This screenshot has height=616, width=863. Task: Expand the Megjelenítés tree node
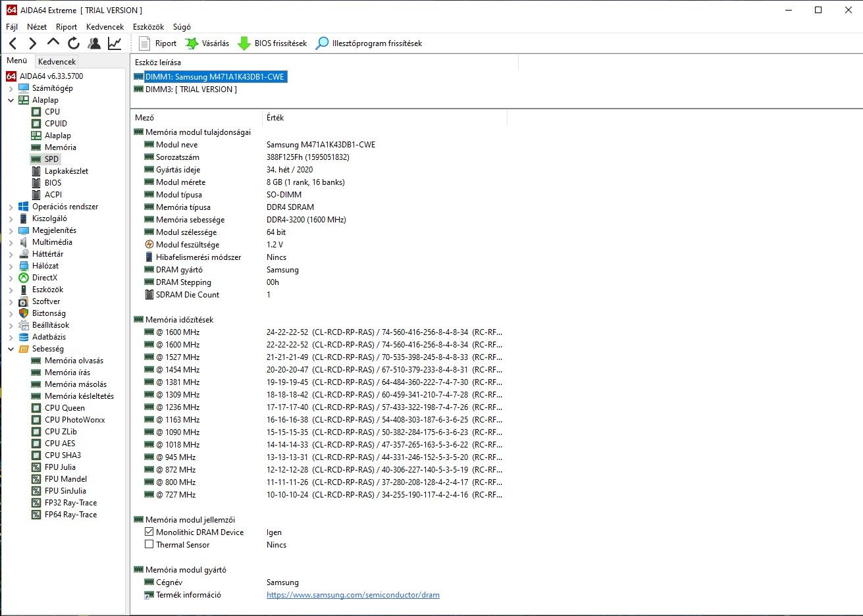click(x=11, y=230)
